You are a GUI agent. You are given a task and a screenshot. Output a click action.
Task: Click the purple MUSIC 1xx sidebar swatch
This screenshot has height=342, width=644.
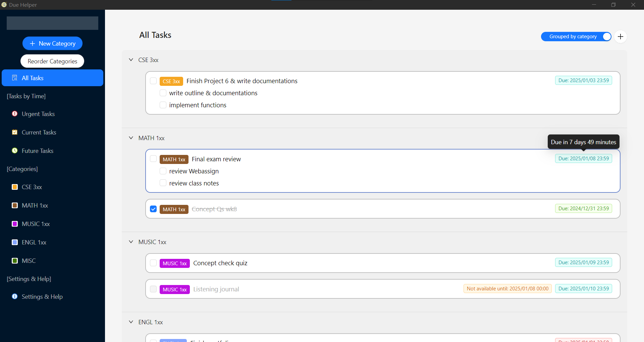coord(15,224)
